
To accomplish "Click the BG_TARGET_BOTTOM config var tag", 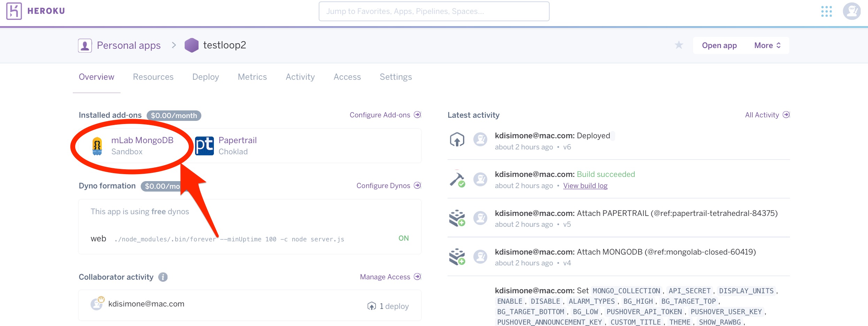I will coord(530,312).
